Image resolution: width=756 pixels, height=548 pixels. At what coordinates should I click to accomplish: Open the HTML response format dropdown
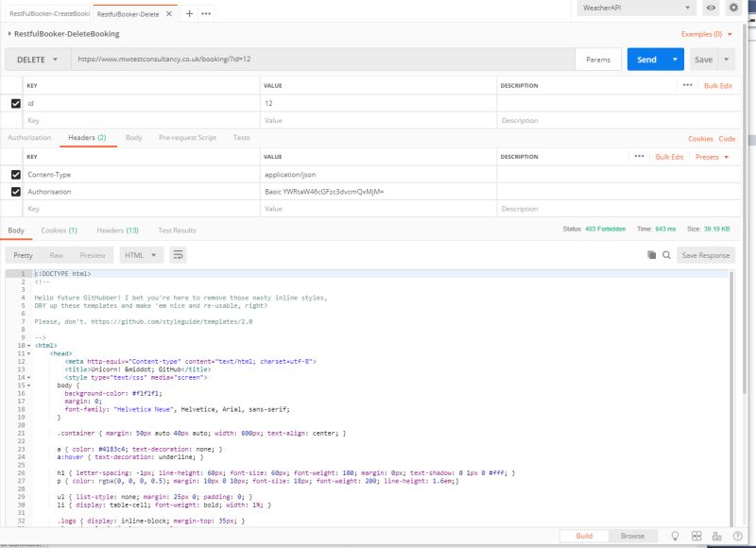[141, 255]
